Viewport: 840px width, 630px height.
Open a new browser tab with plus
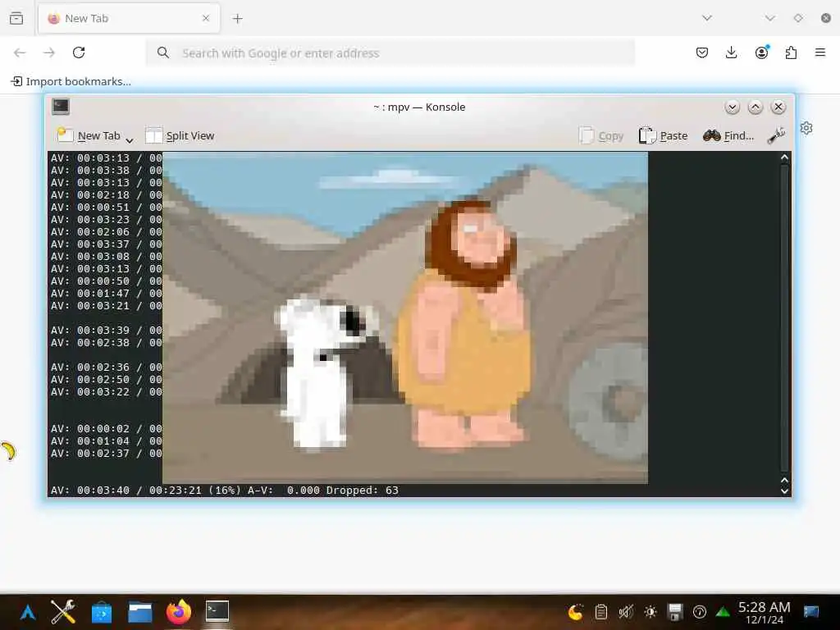pos(237,19)
